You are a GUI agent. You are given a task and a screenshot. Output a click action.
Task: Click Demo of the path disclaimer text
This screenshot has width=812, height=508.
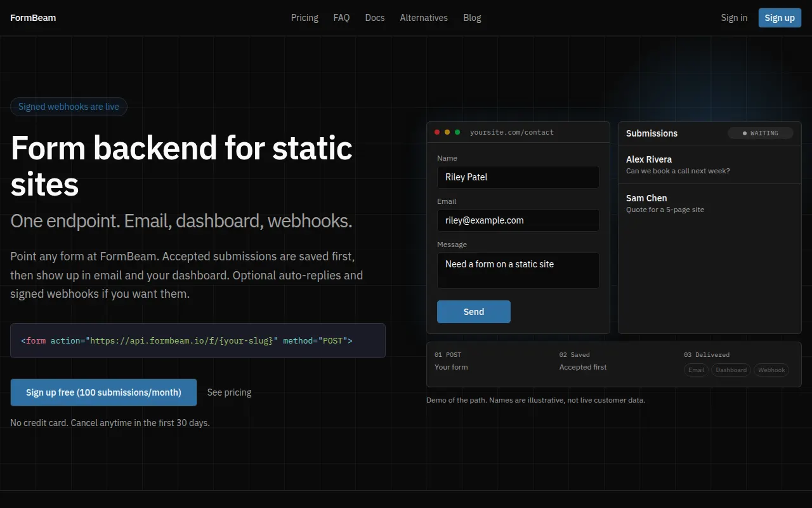point(535,400)
